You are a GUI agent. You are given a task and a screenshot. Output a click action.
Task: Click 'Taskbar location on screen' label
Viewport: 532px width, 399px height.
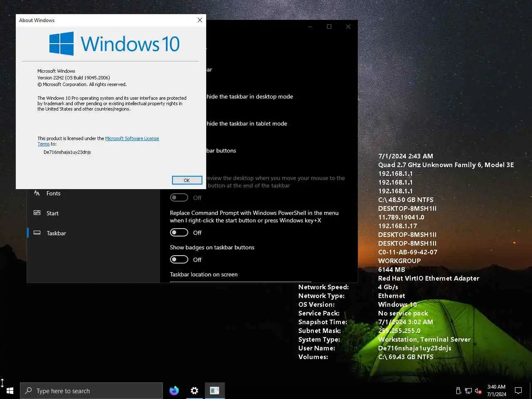point(204,274)
